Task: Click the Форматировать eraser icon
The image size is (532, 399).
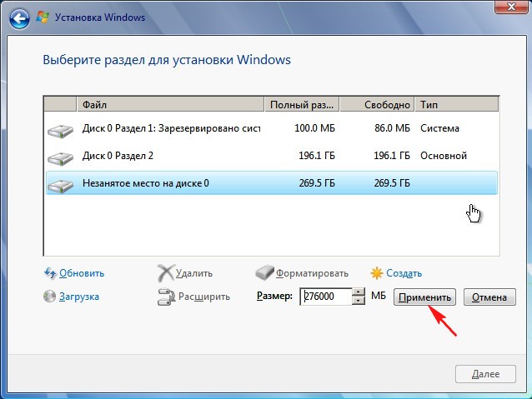Action: click(264, 272)
